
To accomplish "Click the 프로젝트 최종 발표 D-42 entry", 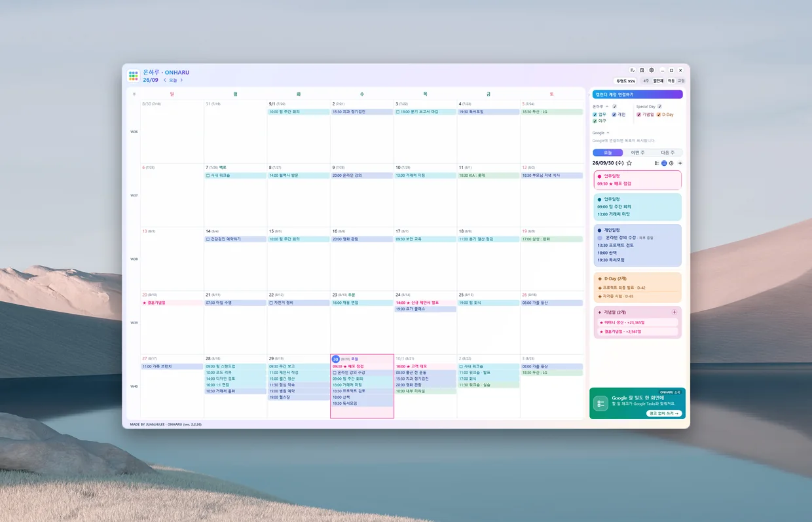I will pos(637,288).
